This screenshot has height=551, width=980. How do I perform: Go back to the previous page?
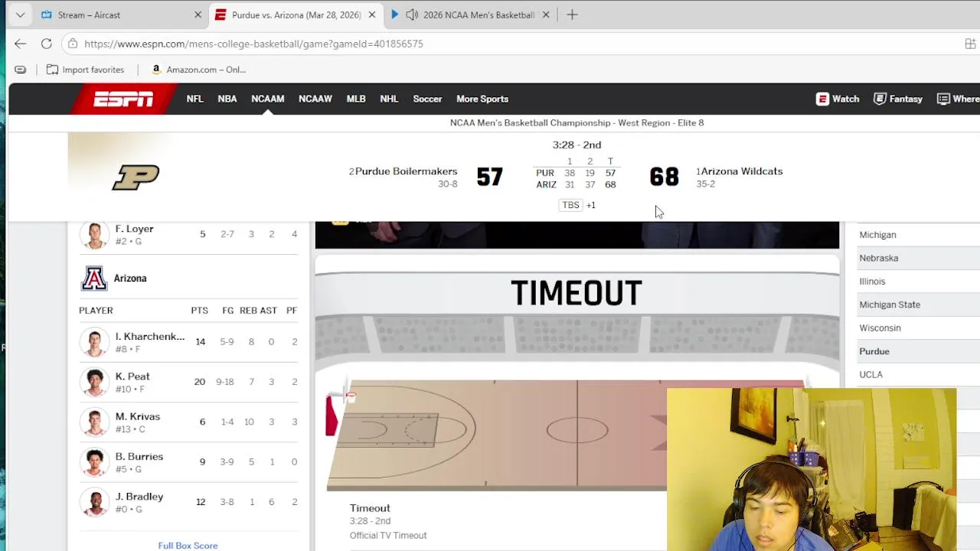pos(21,44)
